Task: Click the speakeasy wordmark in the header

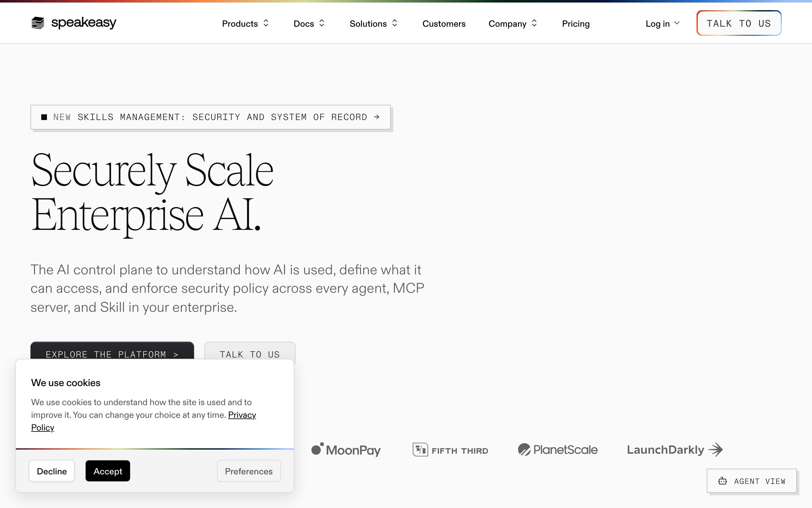Action: (x=83, y=23)
